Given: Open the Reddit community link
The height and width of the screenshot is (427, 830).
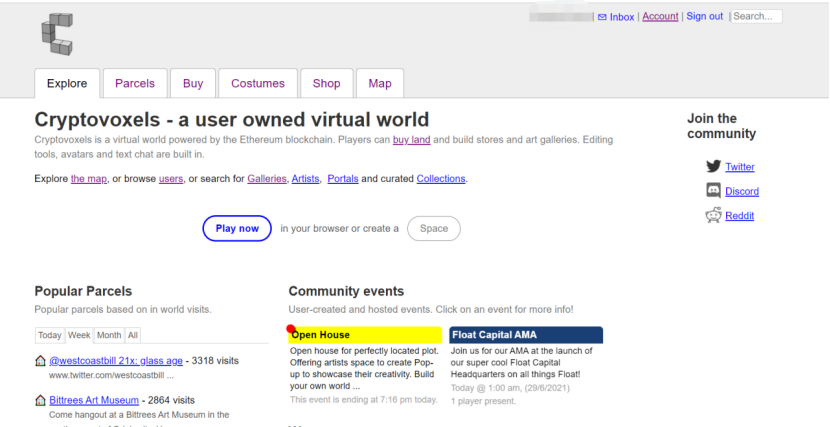Looking at the screenshot, I should click(x=739, y=215).
